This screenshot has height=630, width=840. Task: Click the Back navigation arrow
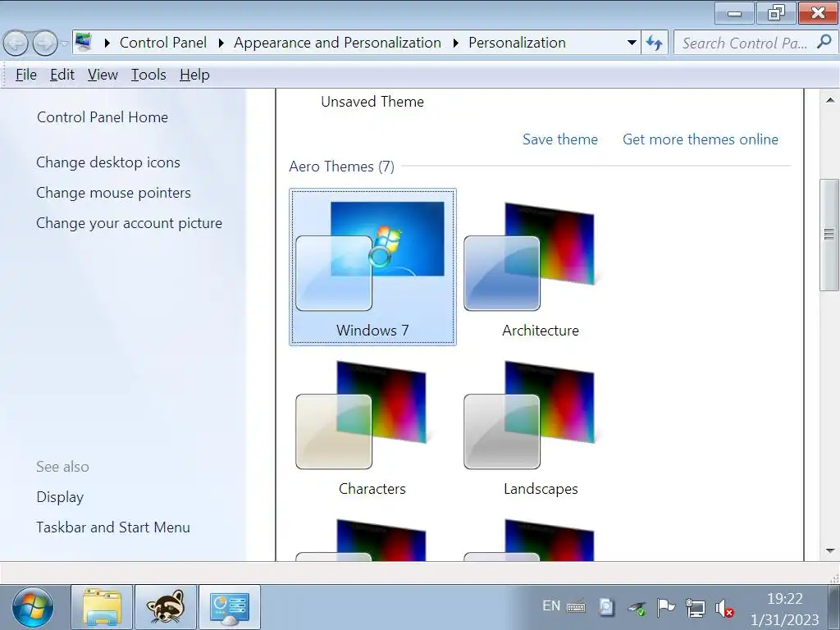(x=16, y=43)
